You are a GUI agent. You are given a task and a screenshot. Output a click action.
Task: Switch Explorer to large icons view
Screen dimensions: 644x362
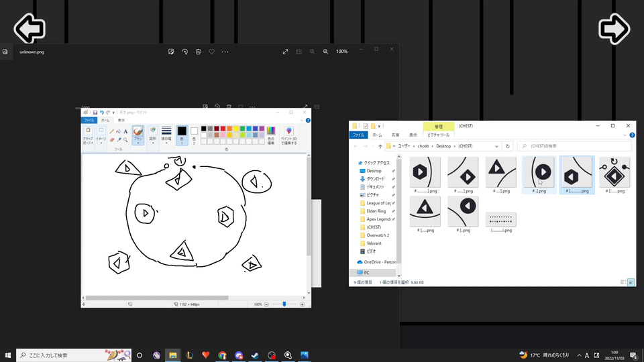[x=631, y=282]
